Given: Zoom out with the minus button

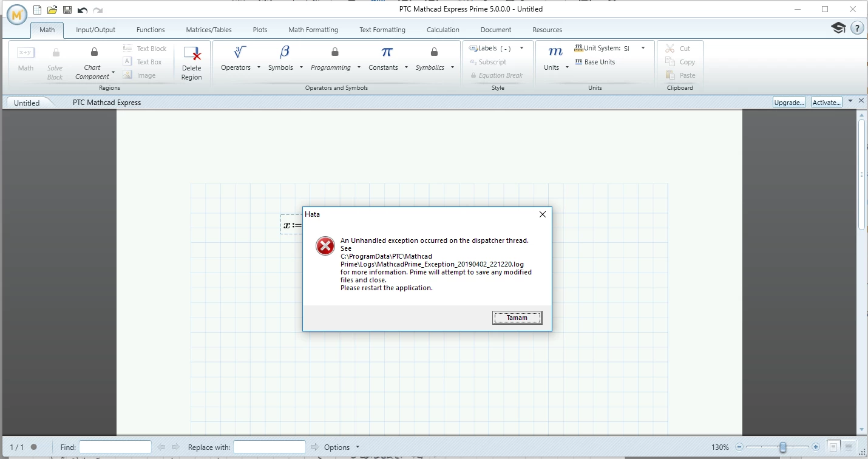Looking at the screenshot, I should pos(739,447).
